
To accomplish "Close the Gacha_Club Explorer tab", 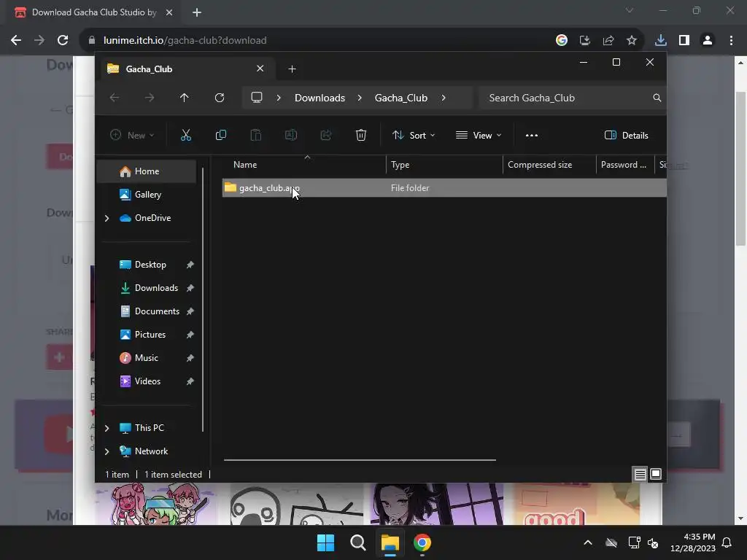I will point(260,69).
